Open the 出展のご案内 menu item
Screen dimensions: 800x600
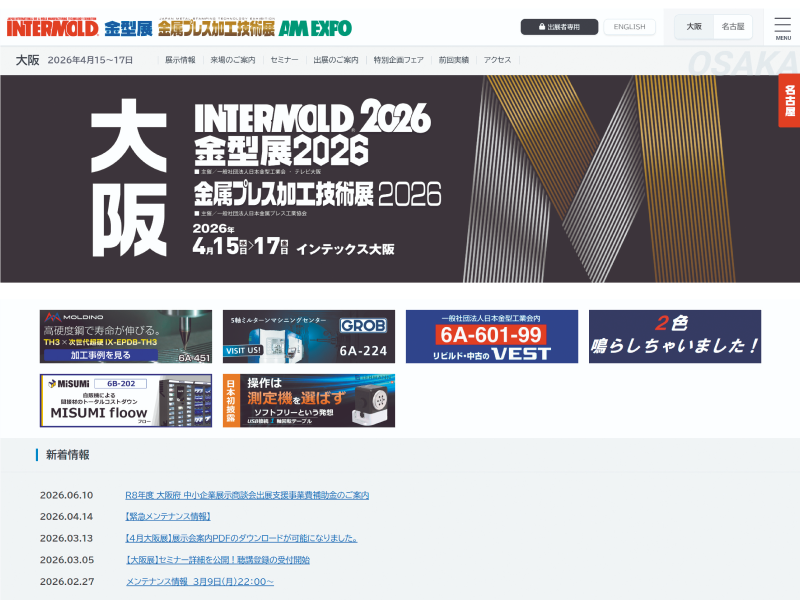(336, 60)
